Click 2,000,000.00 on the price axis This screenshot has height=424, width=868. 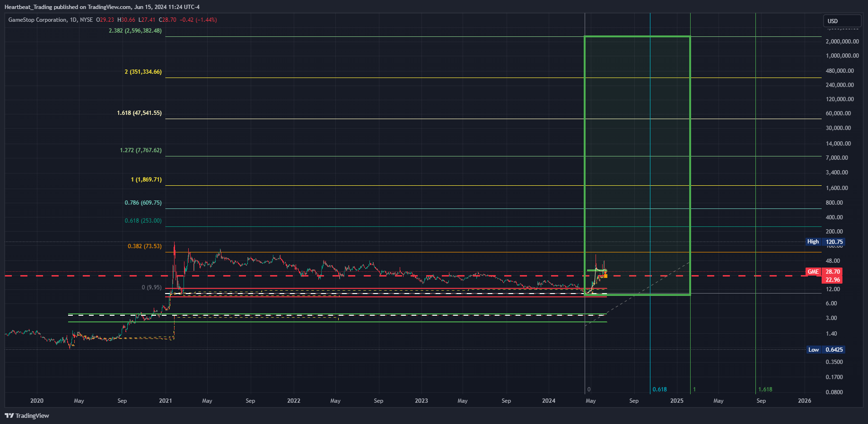(x=842, y=42)
